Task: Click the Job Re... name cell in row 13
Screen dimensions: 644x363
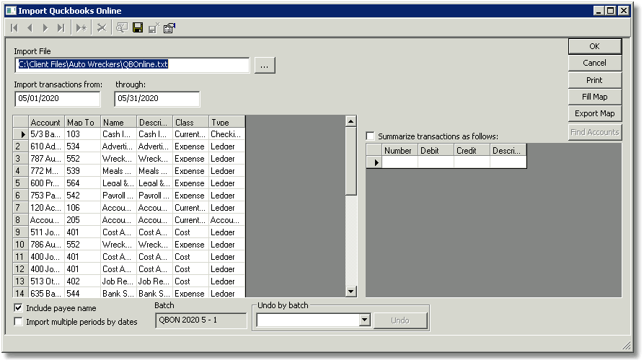Action: click(x=118, y=281)
